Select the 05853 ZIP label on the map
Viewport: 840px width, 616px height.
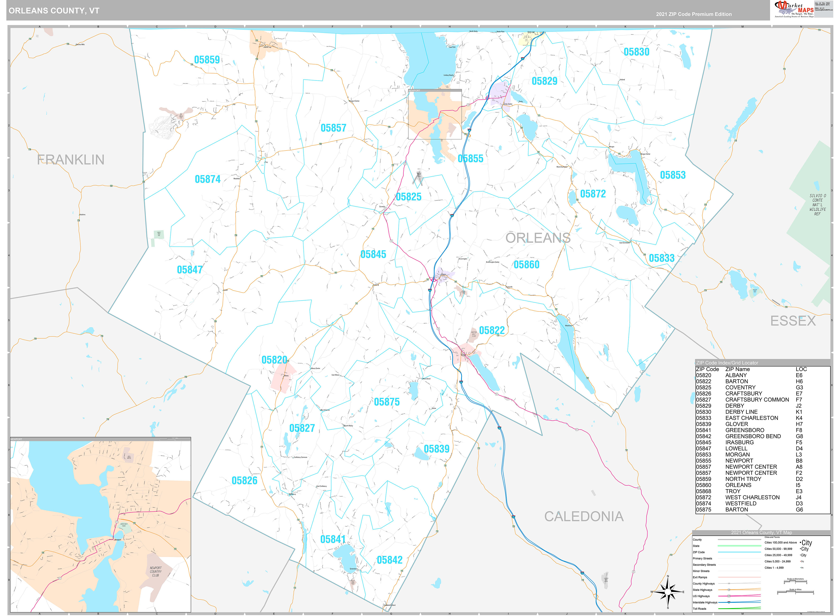point(672,175)
